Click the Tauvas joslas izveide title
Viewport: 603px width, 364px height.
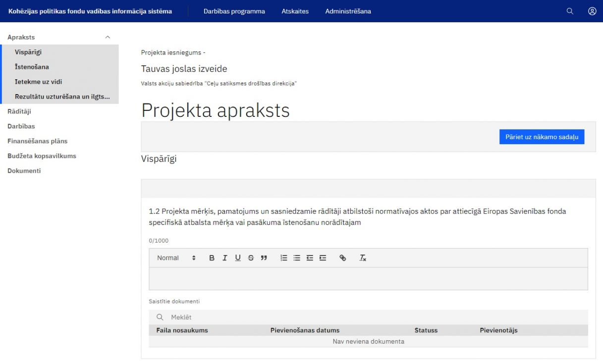pos(184,69)
